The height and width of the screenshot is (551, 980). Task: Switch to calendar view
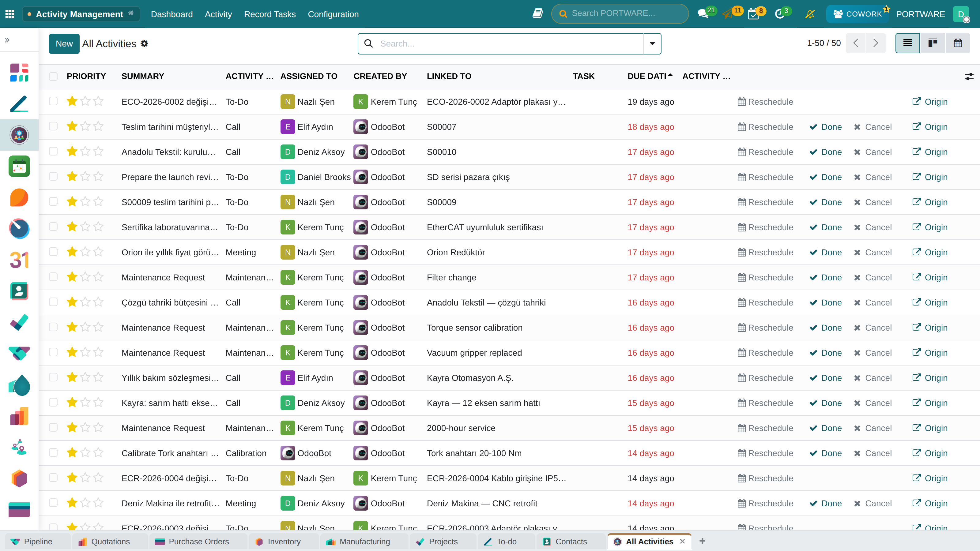pos(958,43)
